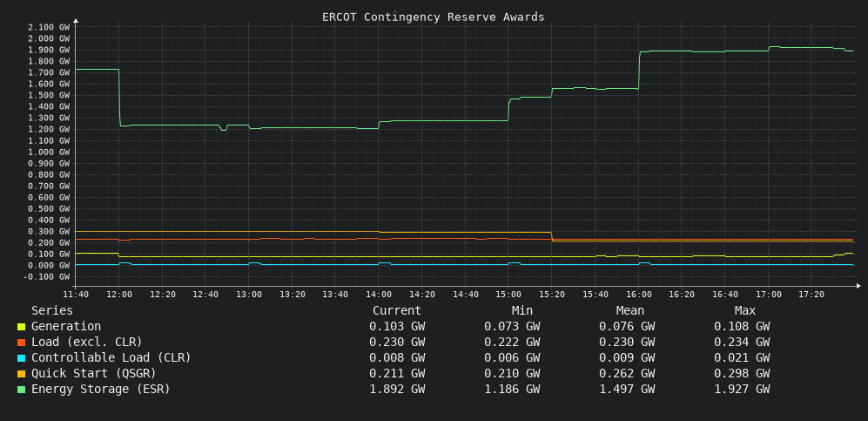The width and height of the screenshot is (868, 421).
Task: Click the yellow Generation color swatch
Action: pyautogui.click(x=21, y=328)
